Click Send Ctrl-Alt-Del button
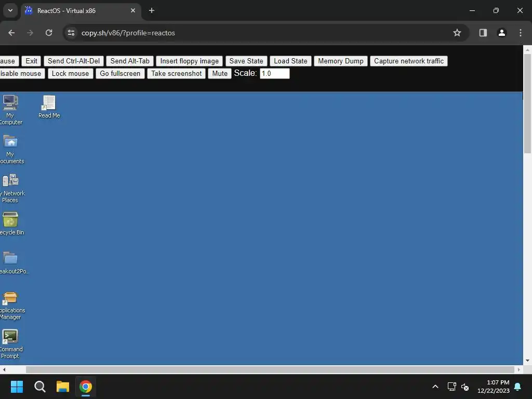Image resolution: width=532 pixels, height=399 pixels. (74, 61)
